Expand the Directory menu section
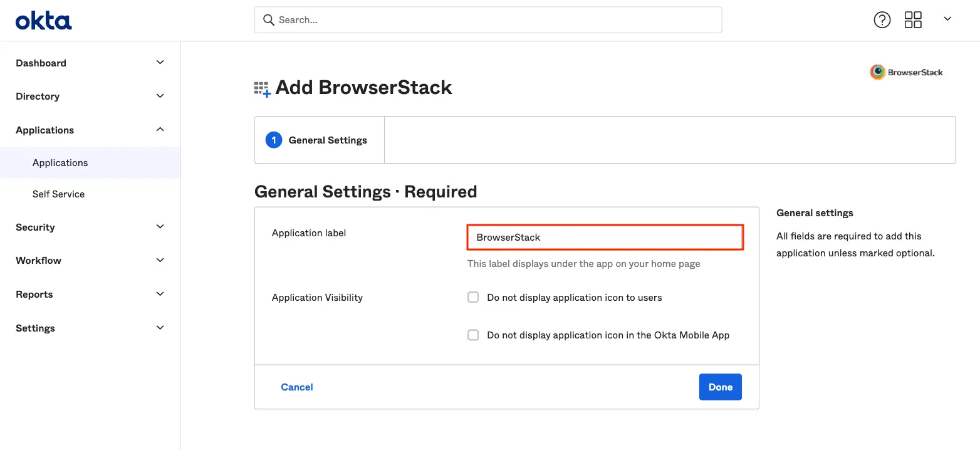 pyautogui.click(x=160, y=96)
